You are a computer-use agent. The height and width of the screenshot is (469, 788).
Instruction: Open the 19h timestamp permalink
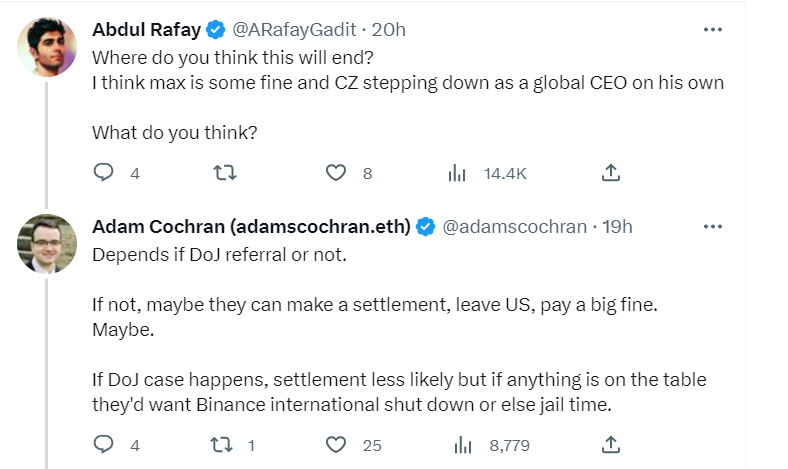click(619, 227)
